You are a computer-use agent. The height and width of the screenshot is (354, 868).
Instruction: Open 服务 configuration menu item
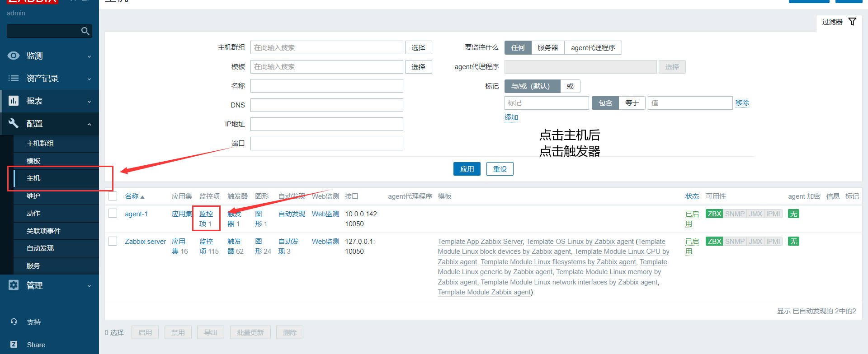(x=56, y=266)
